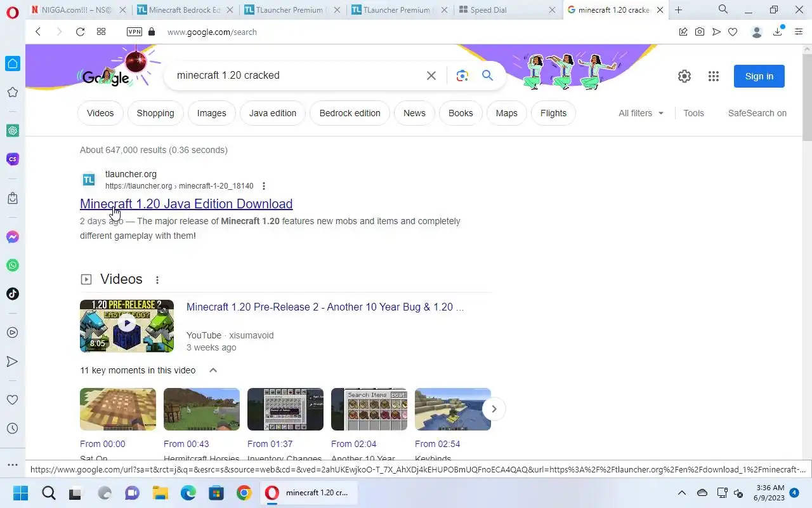Viewport: 812px width, 508px height.
Task: Reload the current page
Action: (80, 32)
